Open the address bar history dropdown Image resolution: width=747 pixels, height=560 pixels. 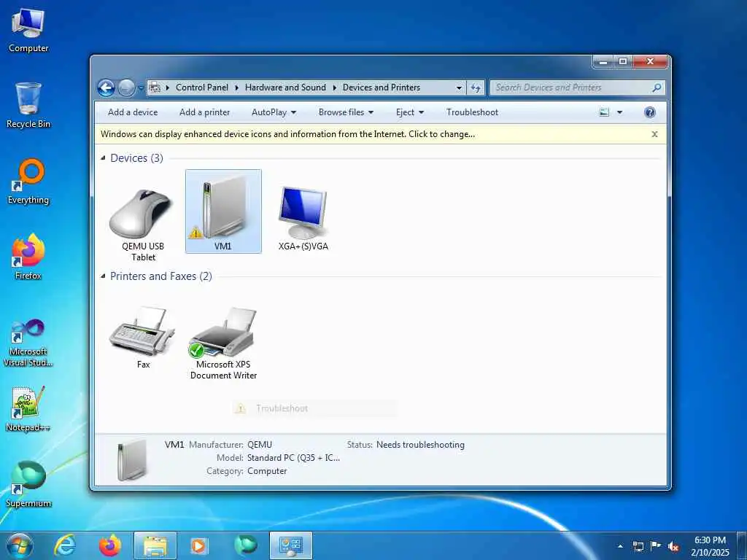(459, 87)
